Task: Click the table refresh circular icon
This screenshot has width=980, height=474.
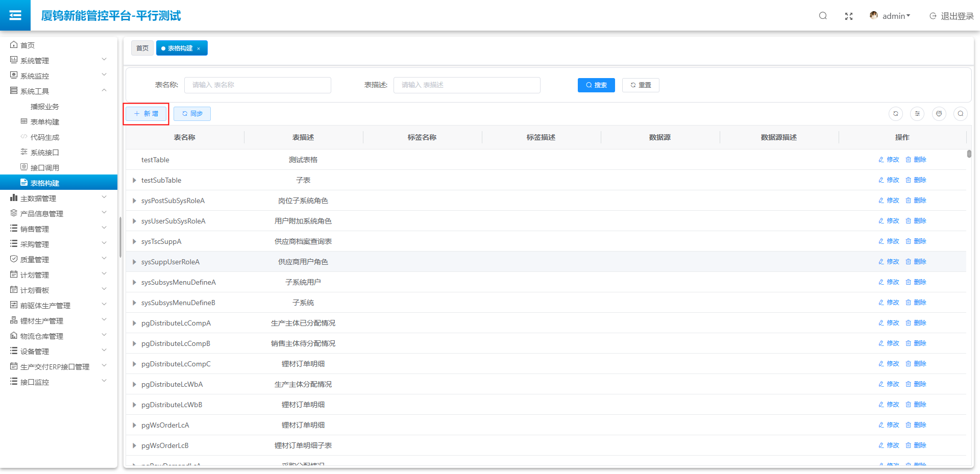Action: 896,114
